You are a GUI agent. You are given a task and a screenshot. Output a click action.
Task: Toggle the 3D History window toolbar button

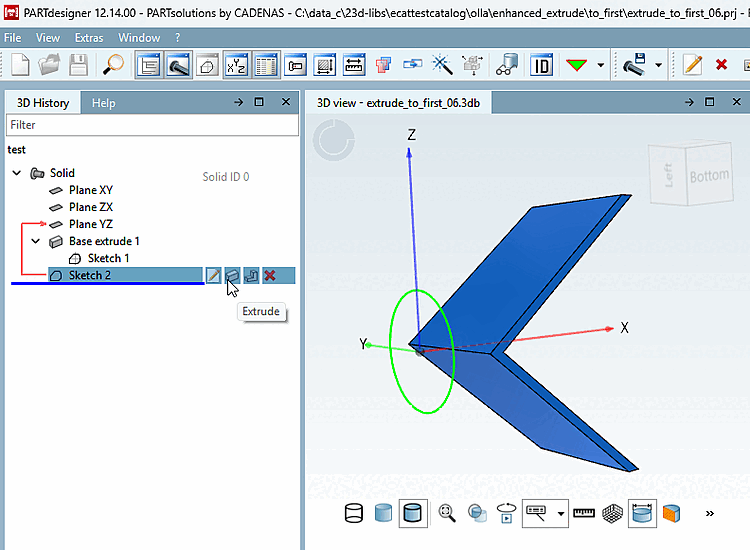point(149,65)
